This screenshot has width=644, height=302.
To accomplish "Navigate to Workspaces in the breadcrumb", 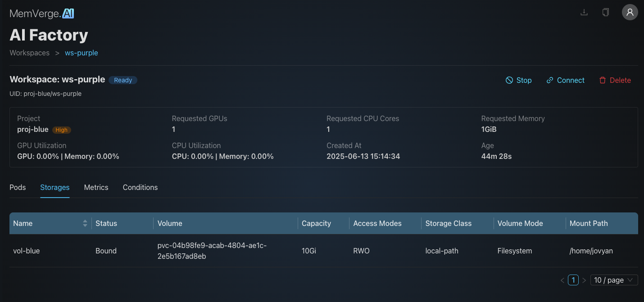I will tap(30, 53).
